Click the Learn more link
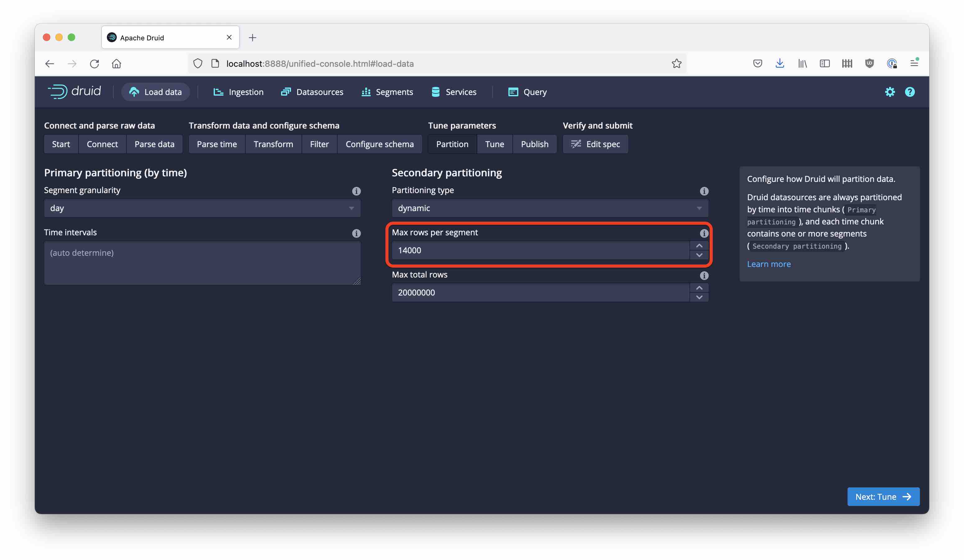This screenshot has width=964, height=560. point(769,264)
